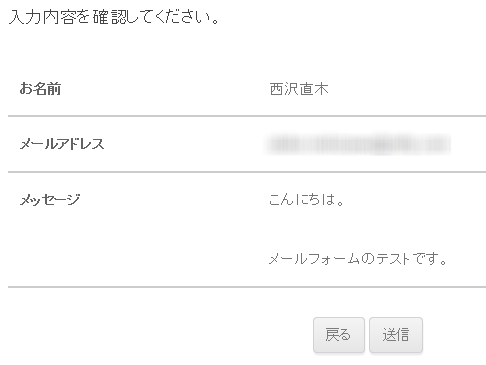
Task: Click the お名前 field label
Action: click(40, 89)
